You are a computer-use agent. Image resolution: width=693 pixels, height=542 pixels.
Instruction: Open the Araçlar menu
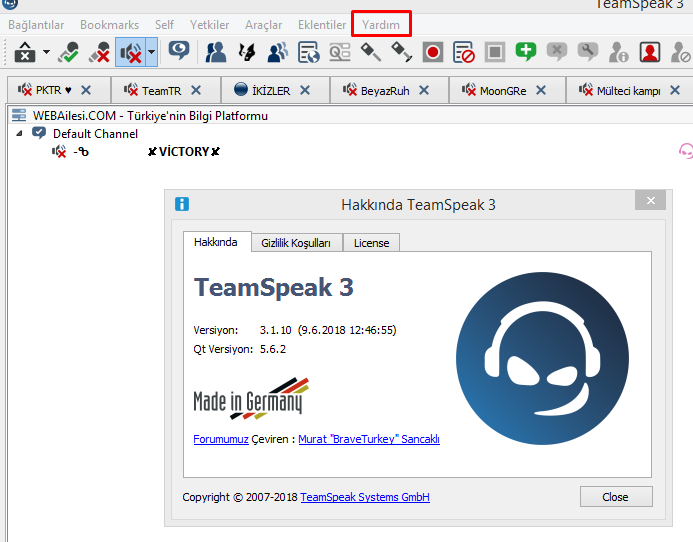[x=263, y=25]
